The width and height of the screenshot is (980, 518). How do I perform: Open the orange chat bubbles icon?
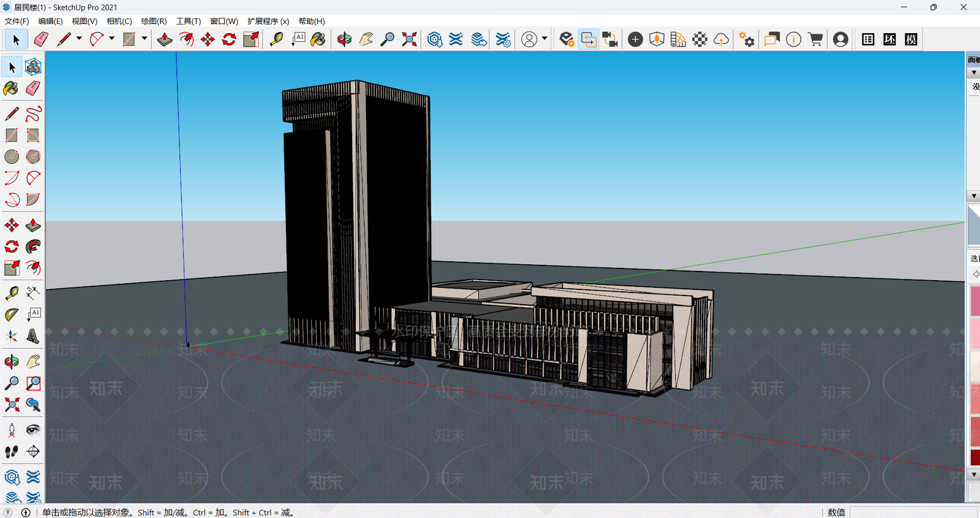(x=772, y=39)
